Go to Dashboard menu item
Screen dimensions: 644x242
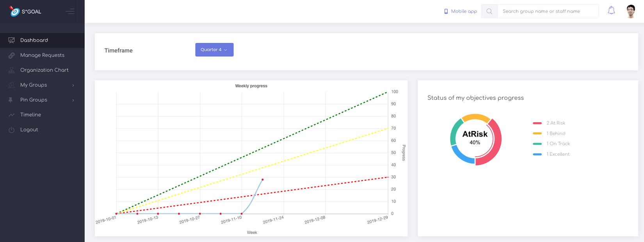[34, 40]
